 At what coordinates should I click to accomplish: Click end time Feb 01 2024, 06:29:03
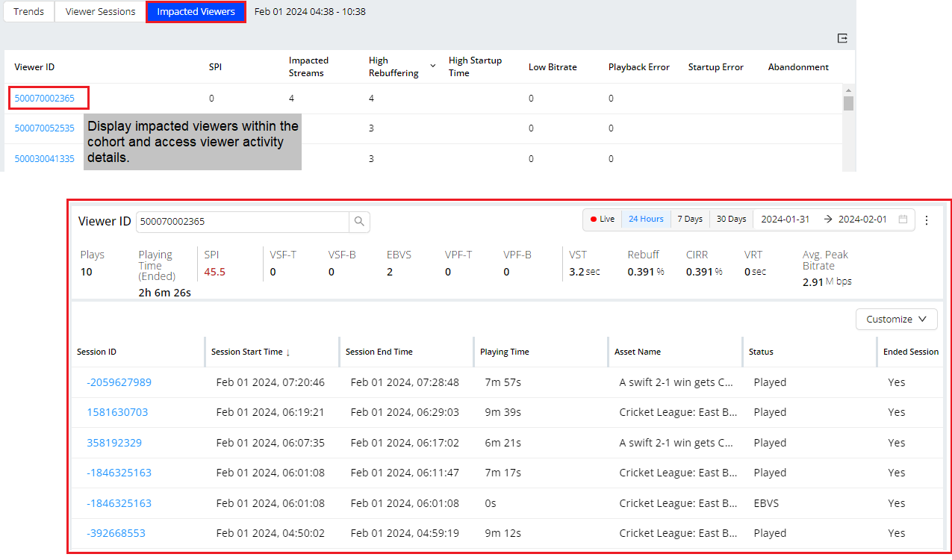(405, 412)
